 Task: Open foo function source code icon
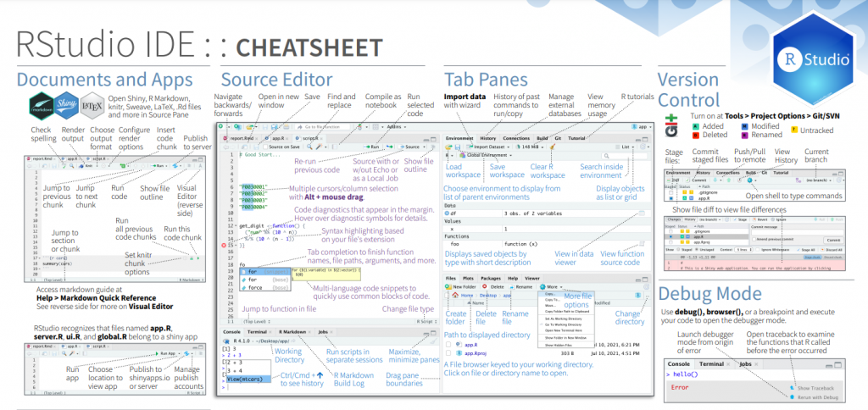[x=642, y=243]
